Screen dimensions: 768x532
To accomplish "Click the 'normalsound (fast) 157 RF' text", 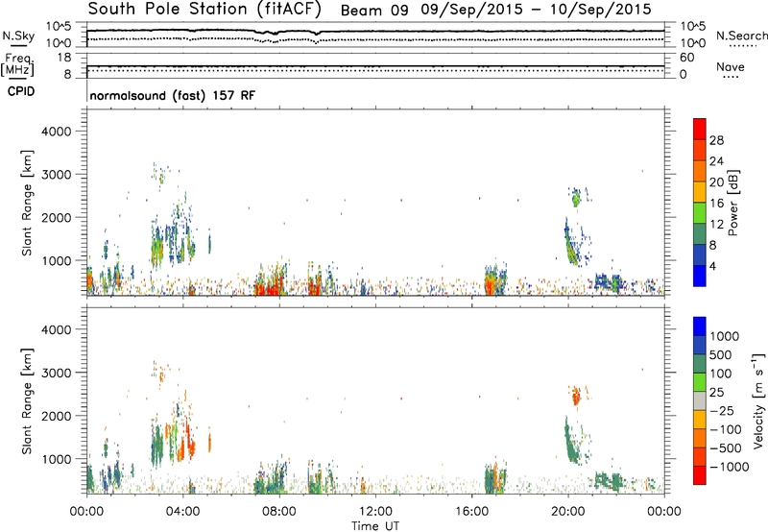I will tap(173, 95).
